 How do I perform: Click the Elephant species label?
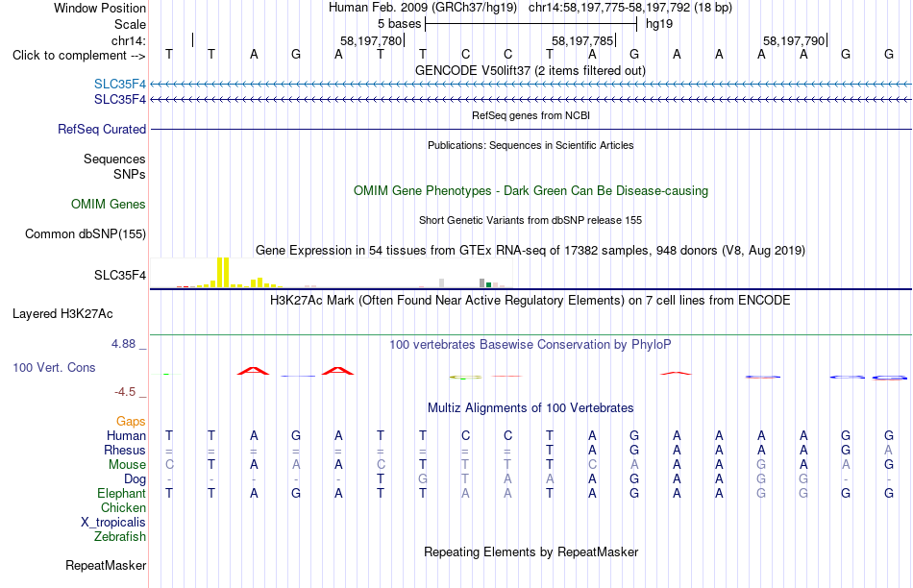point(122,493)
